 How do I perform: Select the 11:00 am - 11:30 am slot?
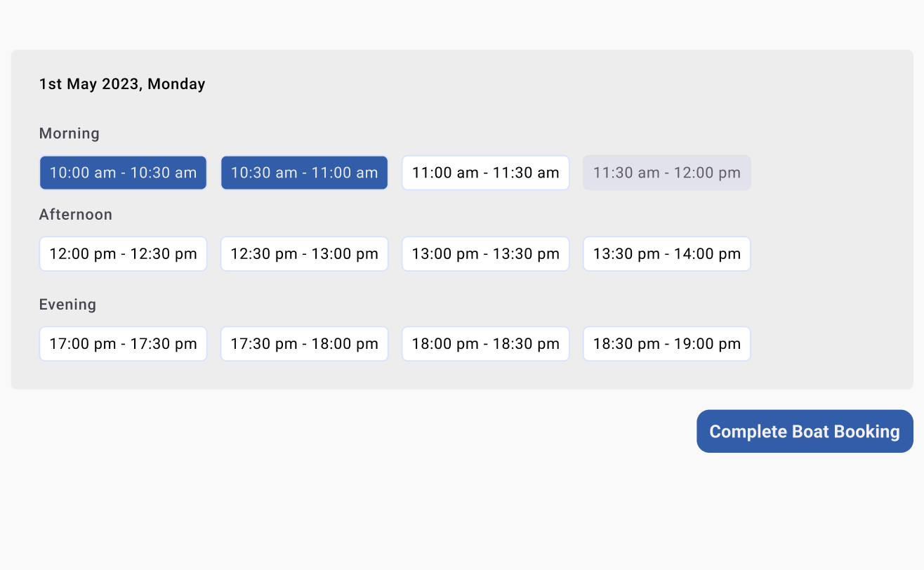tap(485, 172)
